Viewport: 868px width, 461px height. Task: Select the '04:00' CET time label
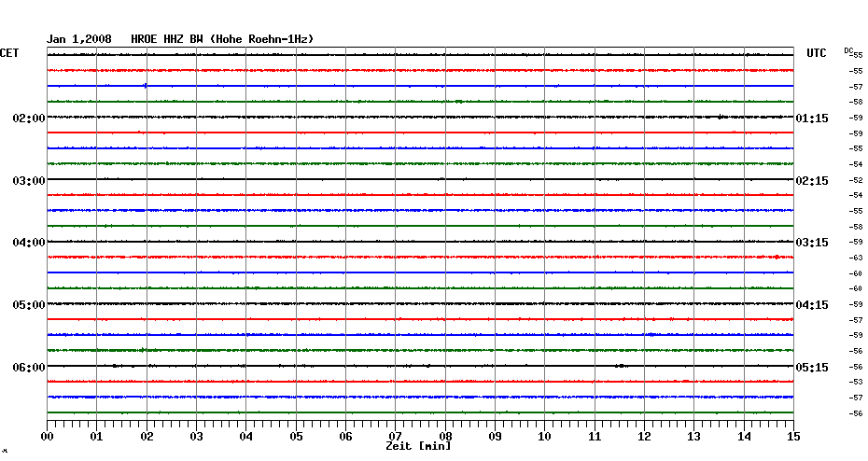coord(29,243)
